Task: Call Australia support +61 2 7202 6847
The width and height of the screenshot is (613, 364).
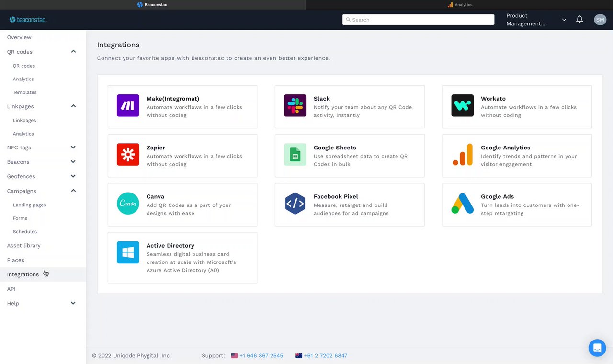Action: point(326,356)
